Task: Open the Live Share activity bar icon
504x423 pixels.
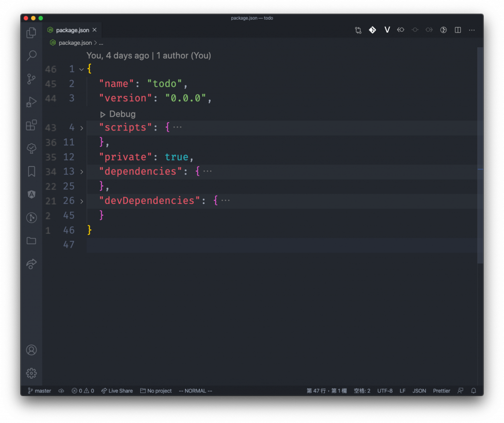Action: click(x=31, y=264)
